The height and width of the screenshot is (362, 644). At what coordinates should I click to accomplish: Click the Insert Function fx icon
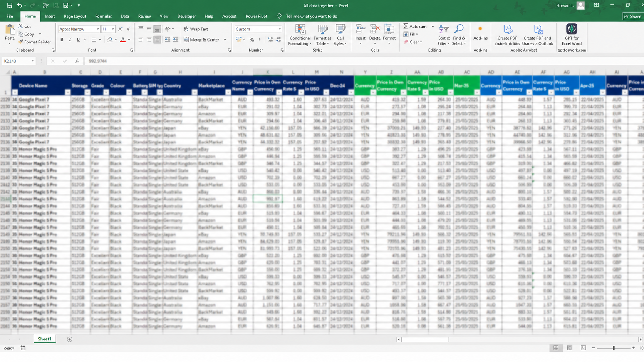77,61
